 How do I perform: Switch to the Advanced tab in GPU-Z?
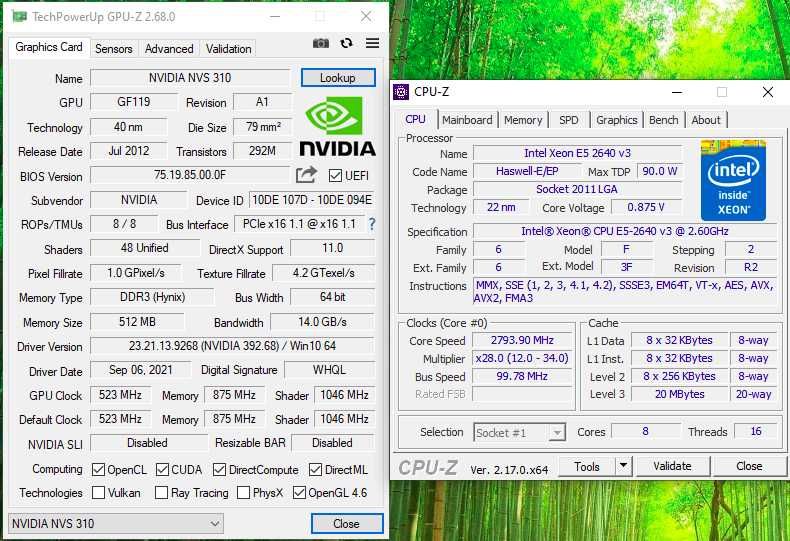coord(169,49)
